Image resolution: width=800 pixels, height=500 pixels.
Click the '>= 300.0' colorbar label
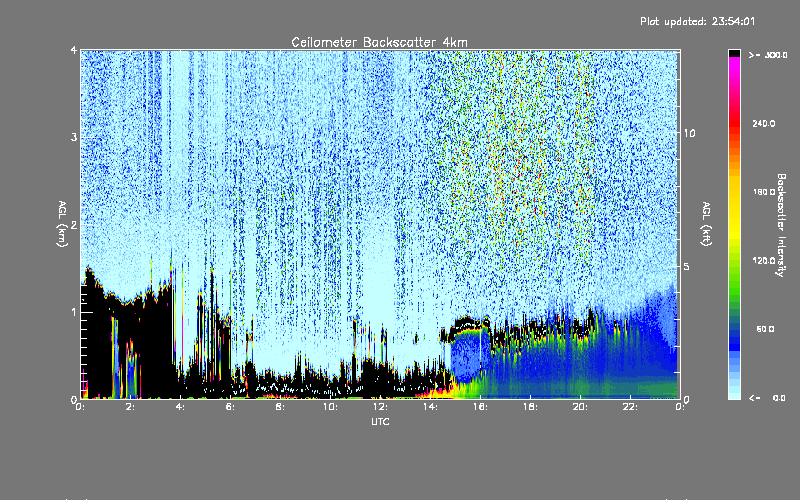point(767,55)
